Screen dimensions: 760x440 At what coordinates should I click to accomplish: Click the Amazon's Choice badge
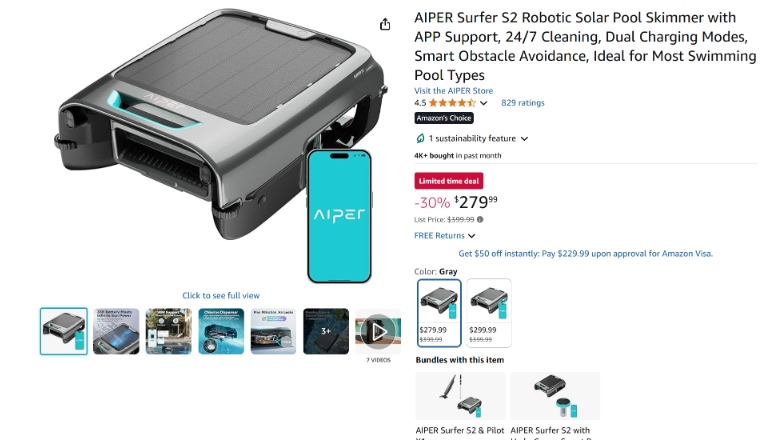[x=444, y=118]
